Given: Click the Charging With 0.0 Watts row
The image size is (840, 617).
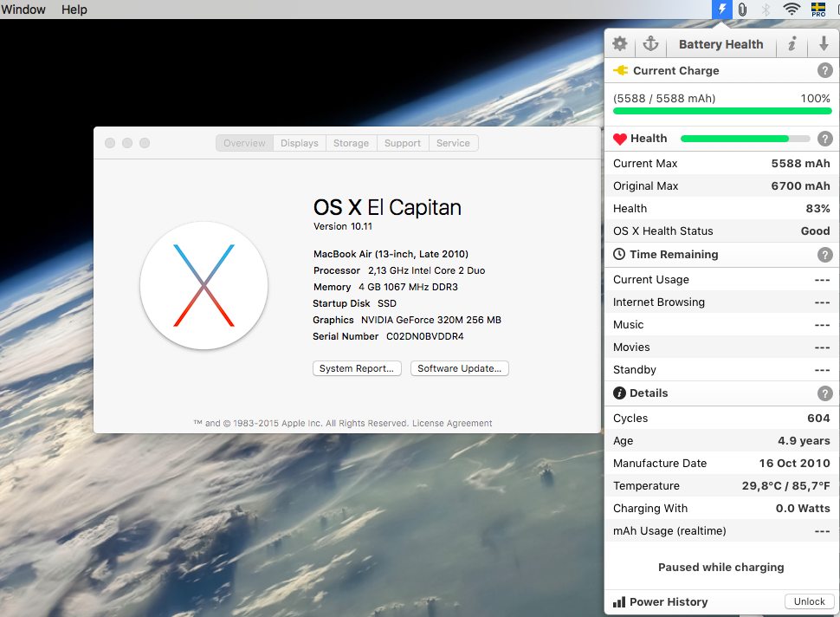Looking at the screenshot, I should click(721, 508).
